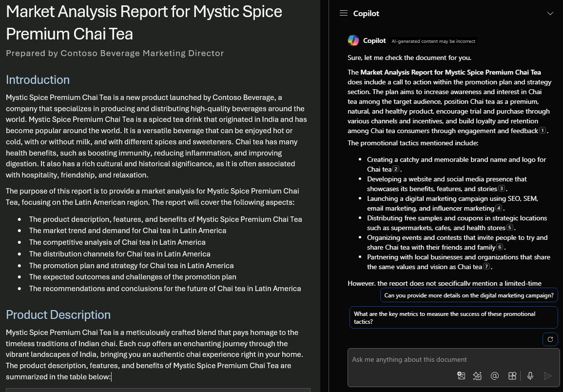Open citation reference 6 after events bullet
This screenshot has width=563, height=392.
point(500,247)
